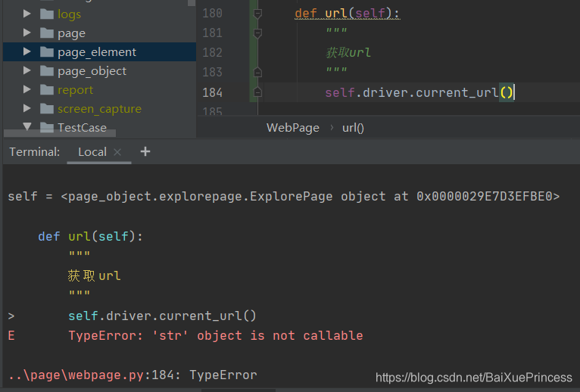This screenshot has width=580, height=392.
Task: Select the logs folder icon
Action: point(47,14)
